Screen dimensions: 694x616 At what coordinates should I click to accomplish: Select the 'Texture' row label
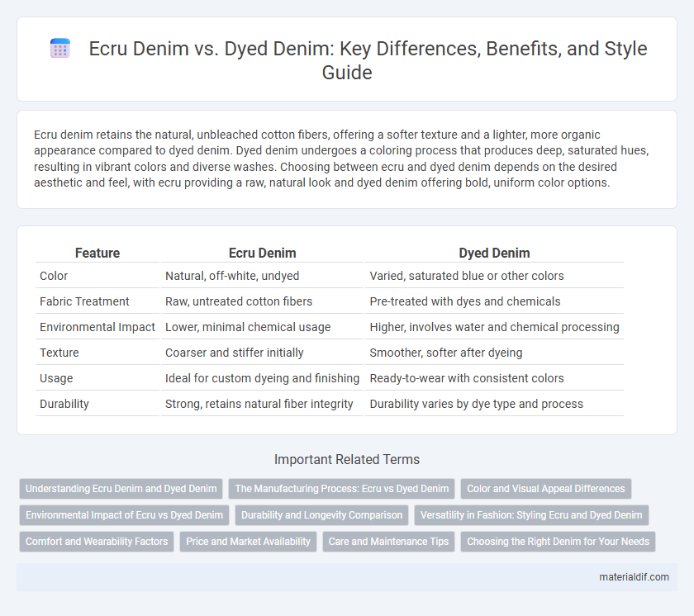click(59, 353)
